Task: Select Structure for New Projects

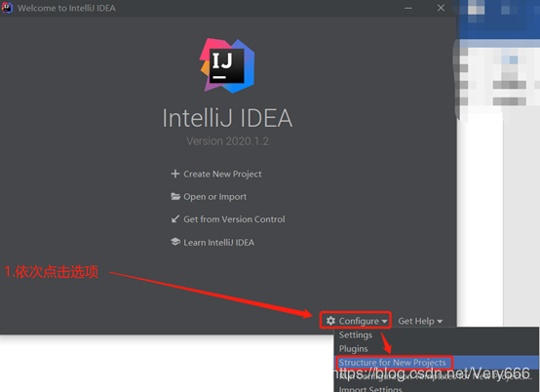Action: coord(392,363)
